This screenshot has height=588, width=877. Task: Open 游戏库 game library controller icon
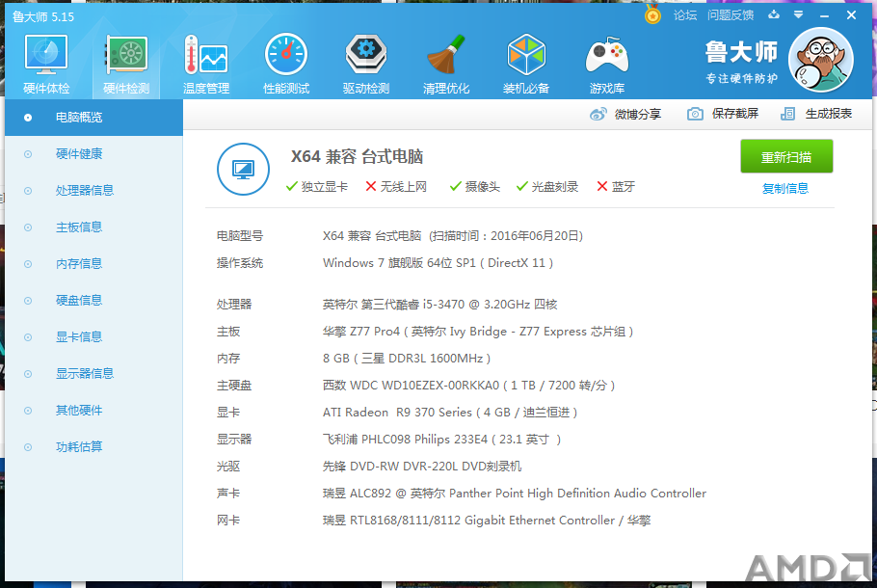(x=607, y=55)
